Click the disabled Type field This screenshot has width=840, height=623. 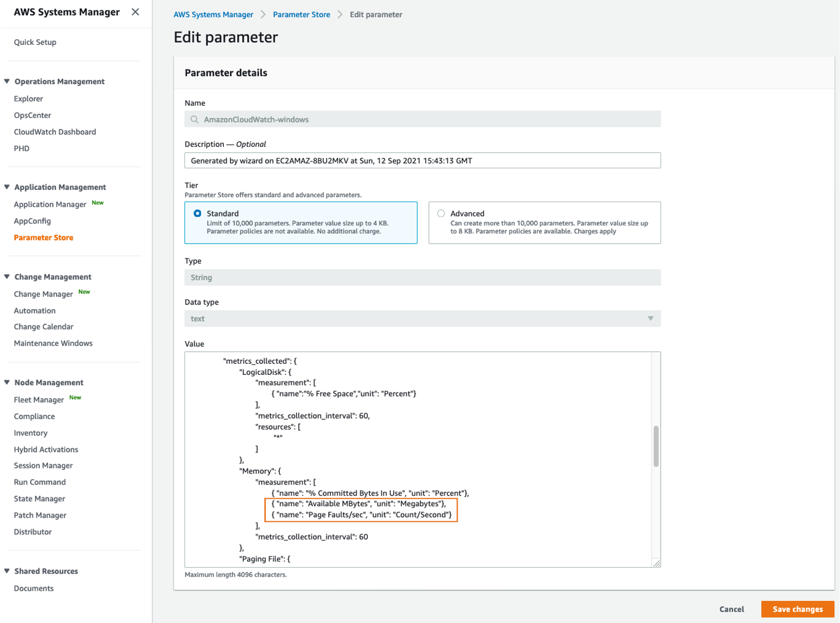click(x=423, y=277)
